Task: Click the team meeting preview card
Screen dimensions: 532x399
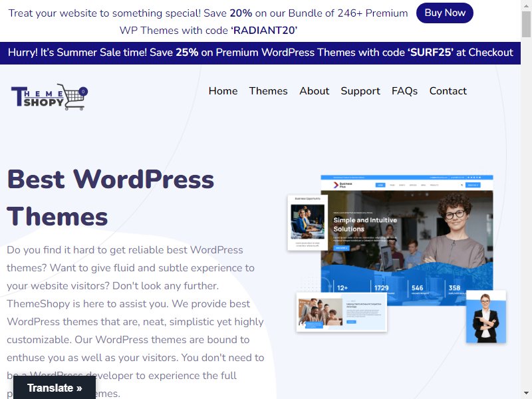Action: tap(342, 312)
